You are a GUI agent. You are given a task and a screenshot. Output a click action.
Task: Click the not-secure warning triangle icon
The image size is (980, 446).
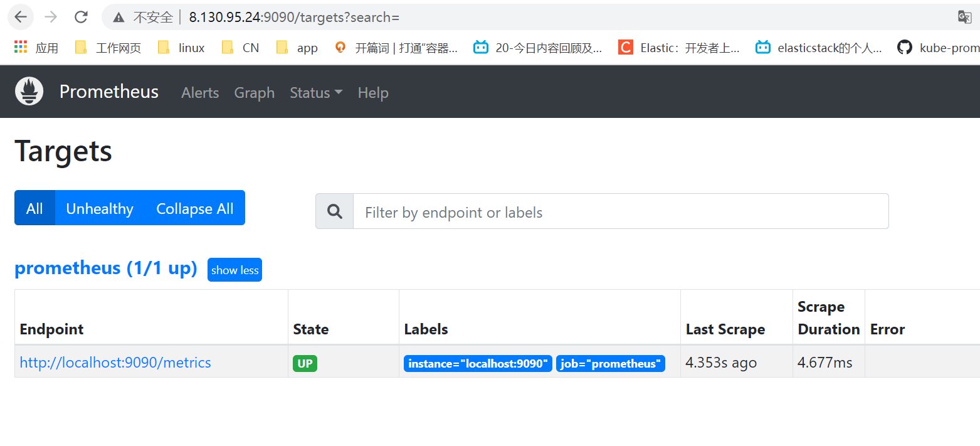(x=119, y=18)
